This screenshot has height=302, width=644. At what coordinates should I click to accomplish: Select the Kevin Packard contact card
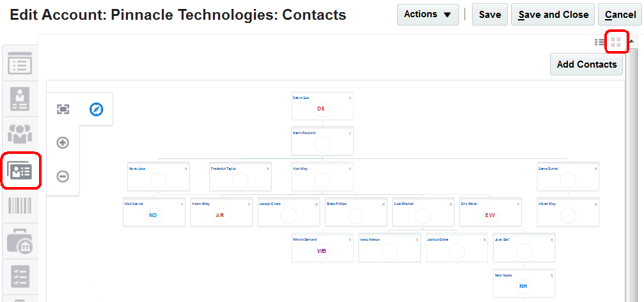coord(322,142)
